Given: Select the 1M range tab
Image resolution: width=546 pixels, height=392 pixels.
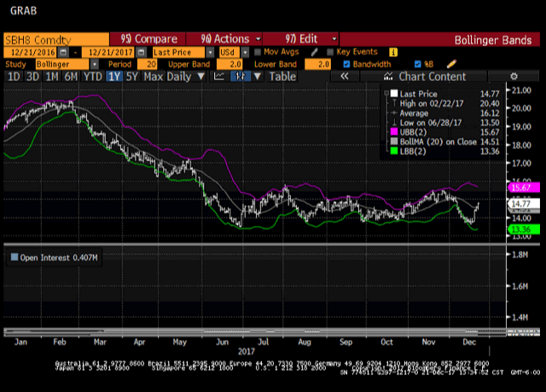Looking at the screenshot, I should (52, 76).
